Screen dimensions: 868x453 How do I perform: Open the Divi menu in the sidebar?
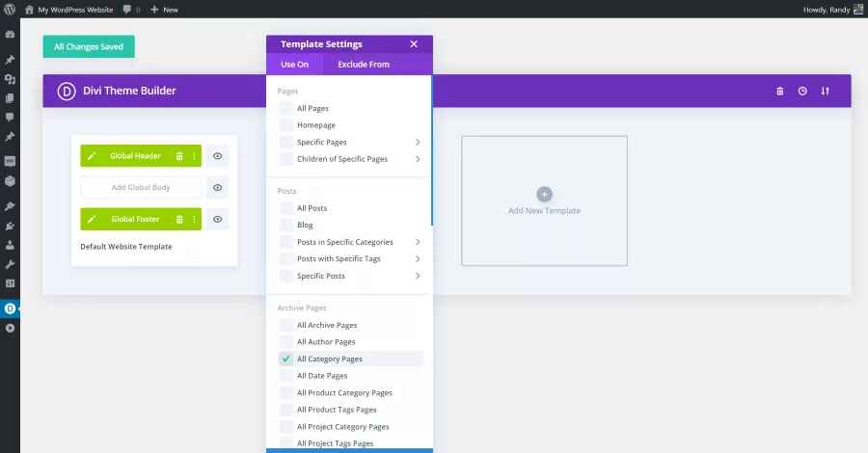(x=10, y=308)
